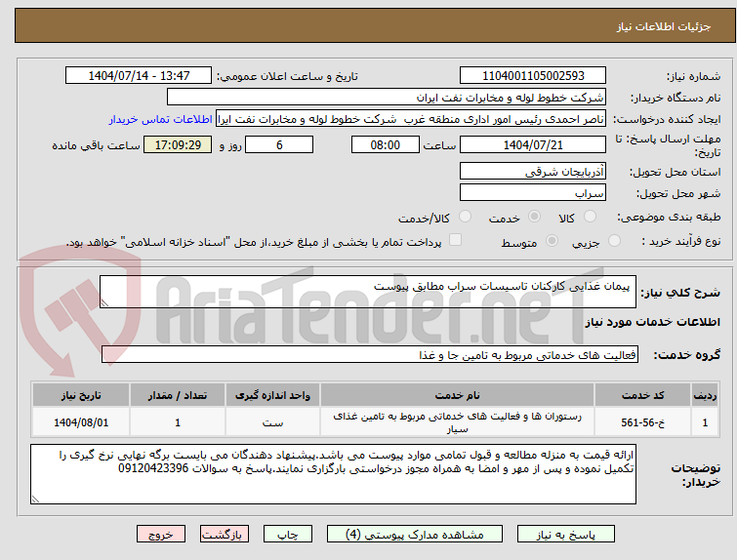Click the announcement date field 1404/07/14 - 13:47

pyautogui.click(x=139, y=76)
